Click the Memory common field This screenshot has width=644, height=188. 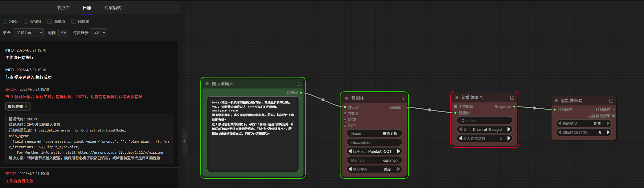coord(374,161)
